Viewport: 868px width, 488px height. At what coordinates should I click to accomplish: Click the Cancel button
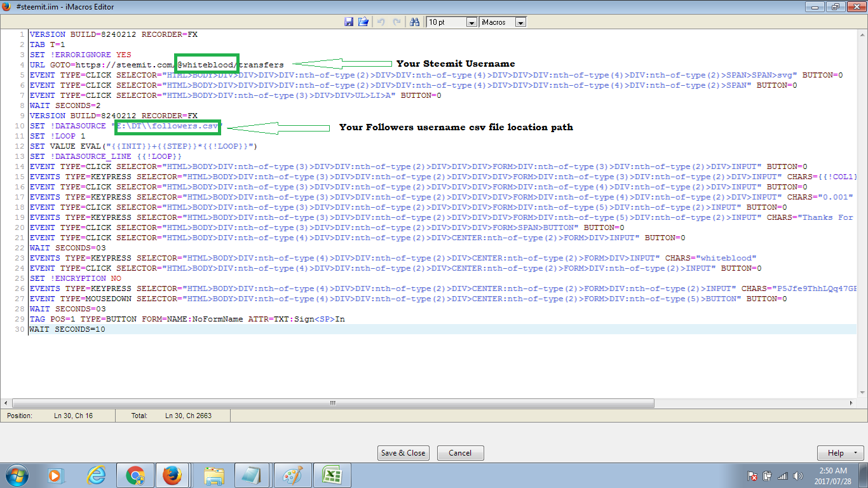point(459,453)
